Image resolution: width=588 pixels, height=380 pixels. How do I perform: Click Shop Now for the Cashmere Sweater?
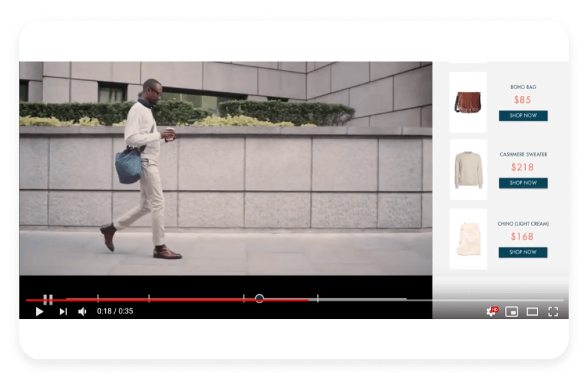pyautogui.click(x=523, y=182)
